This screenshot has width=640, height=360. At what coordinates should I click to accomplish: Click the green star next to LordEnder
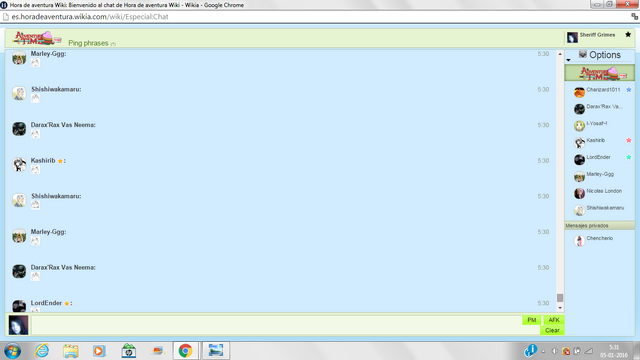[x=629, y=157]
